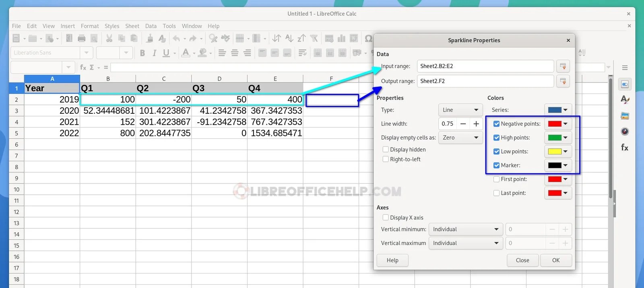This screenshot has width=644, height=288.
Task: Open the File menu
Action: coord(17,26)
